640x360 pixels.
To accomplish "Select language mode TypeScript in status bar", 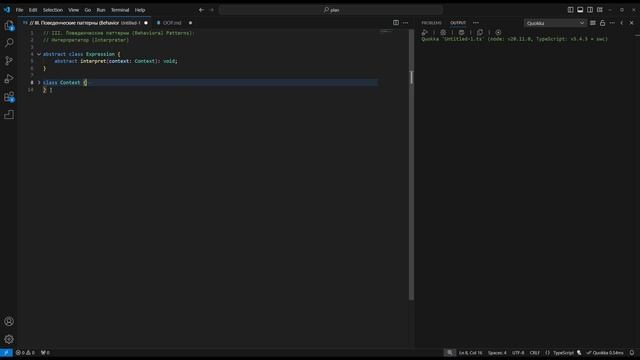I will coord(563,353).
